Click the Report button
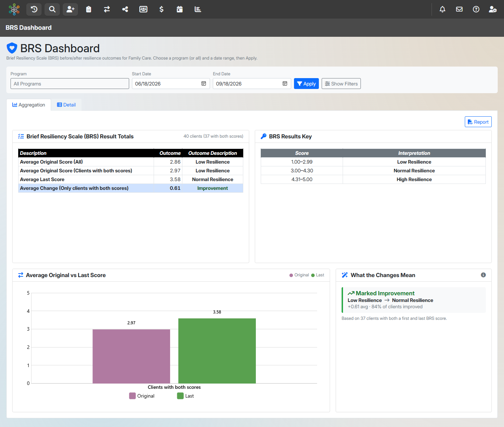Viewport: 504px width, 427px height. coord(478,122)
